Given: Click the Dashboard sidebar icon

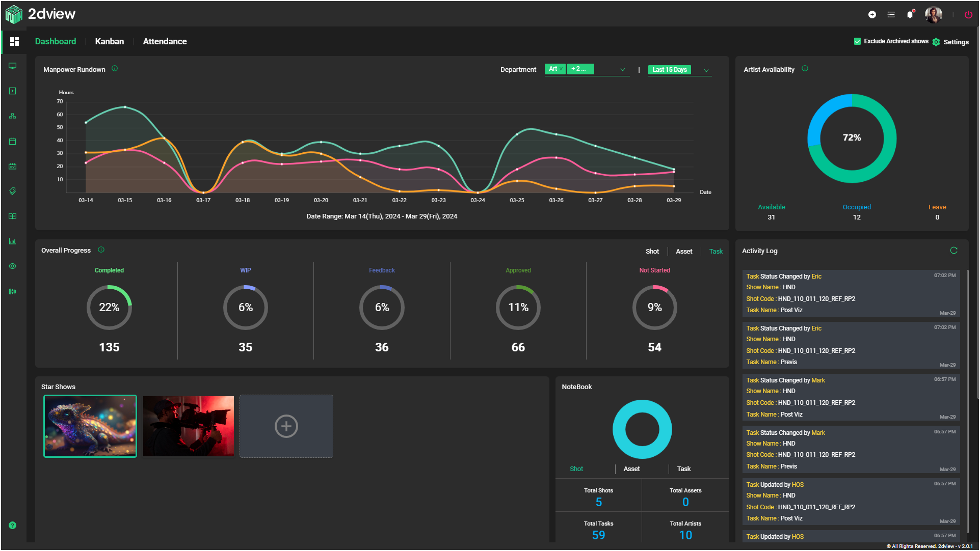Looking at the screenshot, I should (13, 42).
